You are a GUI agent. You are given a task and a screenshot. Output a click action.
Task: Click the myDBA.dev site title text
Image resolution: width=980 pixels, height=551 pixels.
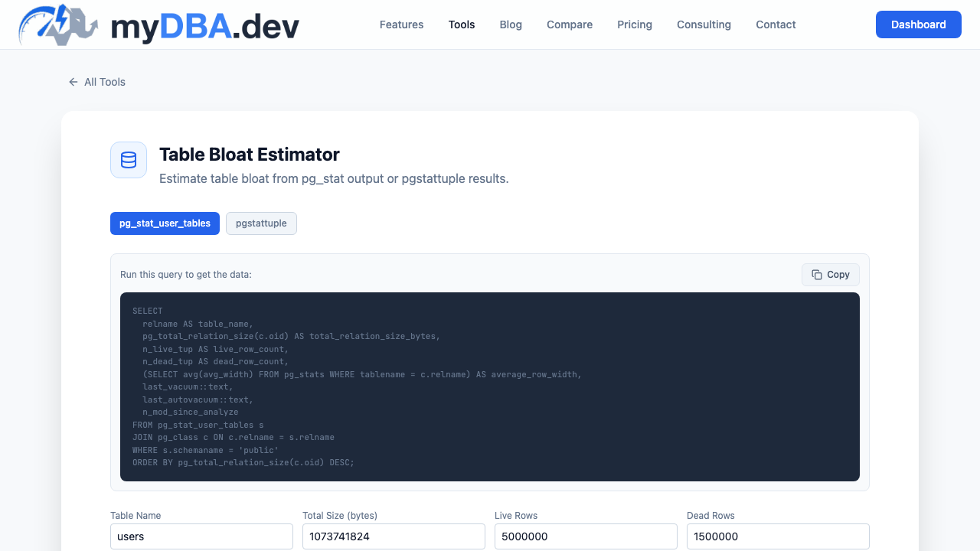205,28
